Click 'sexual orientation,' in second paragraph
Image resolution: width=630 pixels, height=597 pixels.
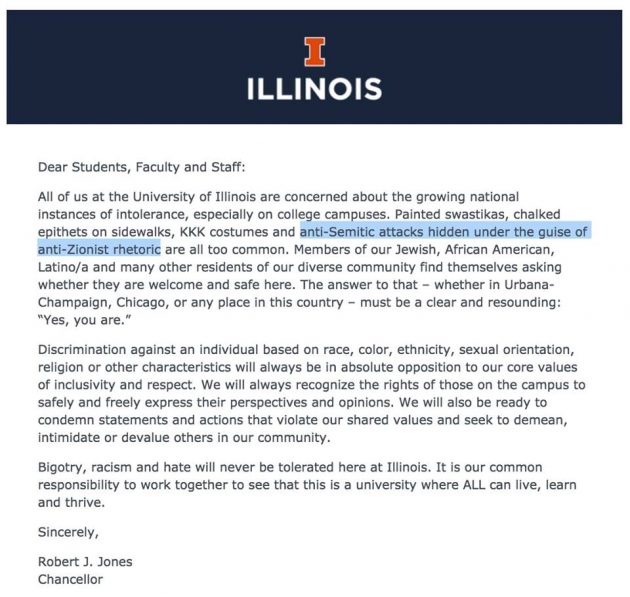tap(517, 350)
